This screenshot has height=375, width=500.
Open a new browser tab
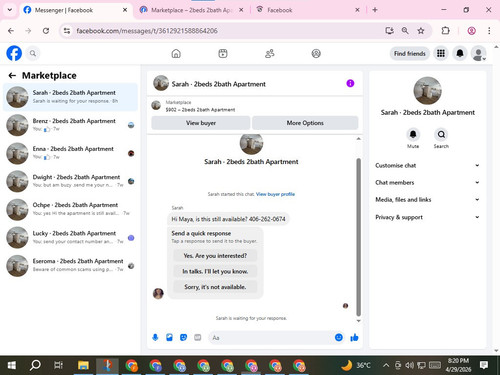375,10
